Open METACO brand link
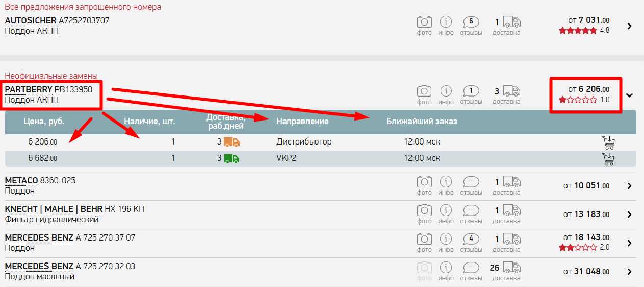Image resolution: width=644 pixels, height=287 pixels. coord(21,181)
